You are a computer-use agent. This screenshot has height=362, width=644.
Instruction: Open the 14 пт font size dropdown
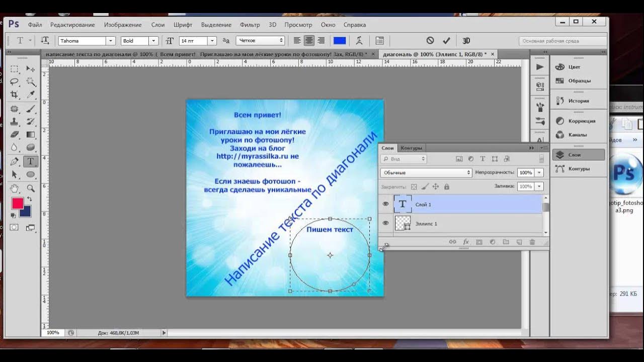(212, 41)
